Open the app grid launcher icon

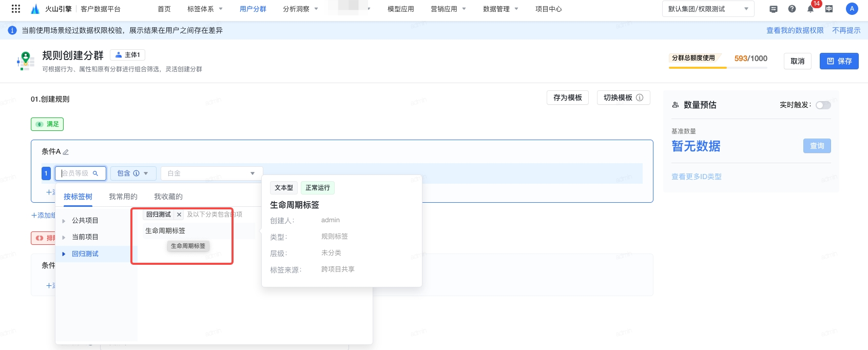coord(16,9)
